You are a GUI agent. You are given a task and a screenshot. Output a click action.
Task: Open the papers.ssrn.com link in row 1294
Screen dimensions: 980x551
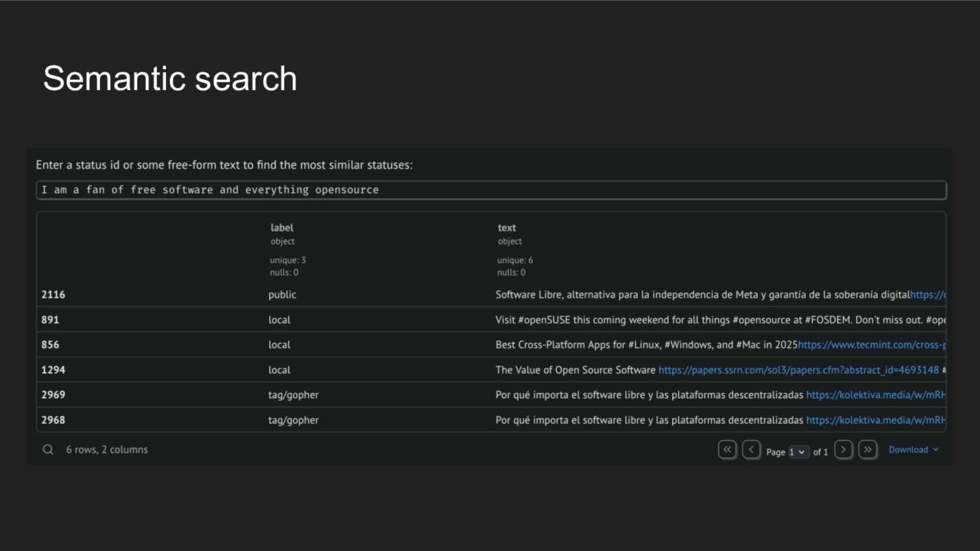click(798, 370)
